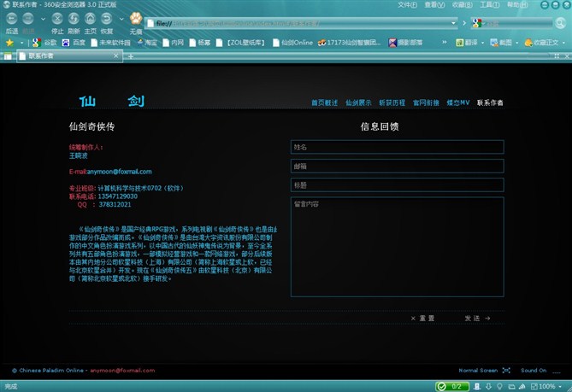Screen dimensions: 572x392
Task: Open the 截图 dropdown arrow
Action: pyautogui.click(x=517, y=43)
